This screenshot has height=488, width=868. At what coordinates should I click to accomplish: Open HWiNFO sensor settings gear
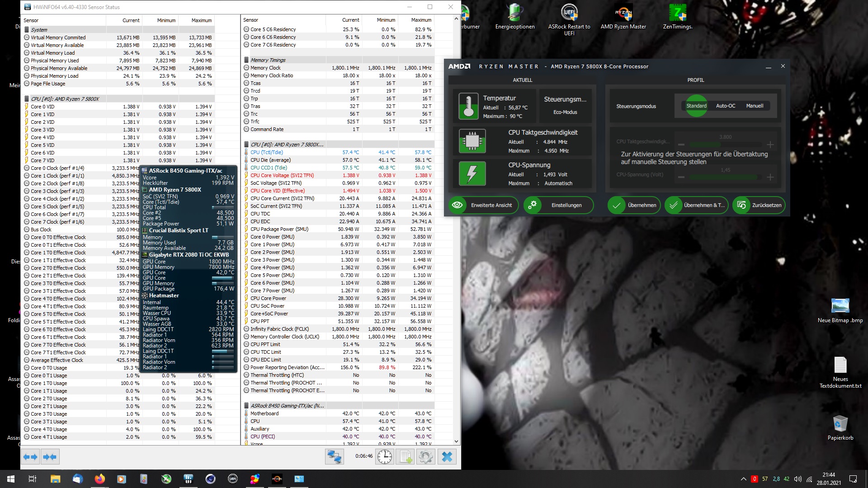pos(425,457)
